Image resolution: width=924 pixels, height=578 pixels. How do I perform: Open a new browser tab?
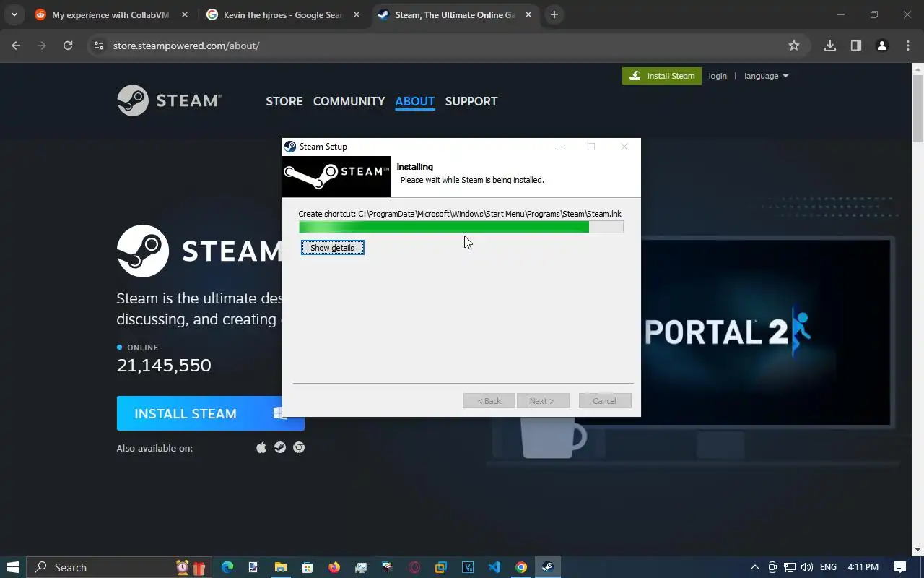554,14
